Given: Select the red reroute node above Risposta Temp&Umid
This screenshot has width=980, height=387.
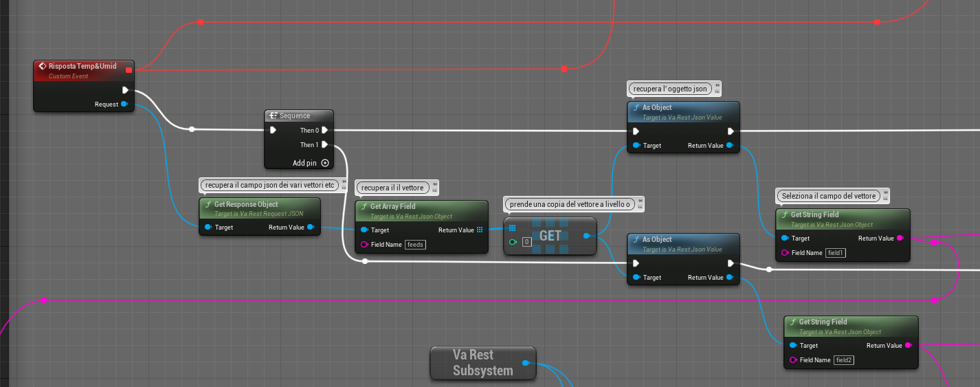Looking at the screenshot, I should 201,21.
